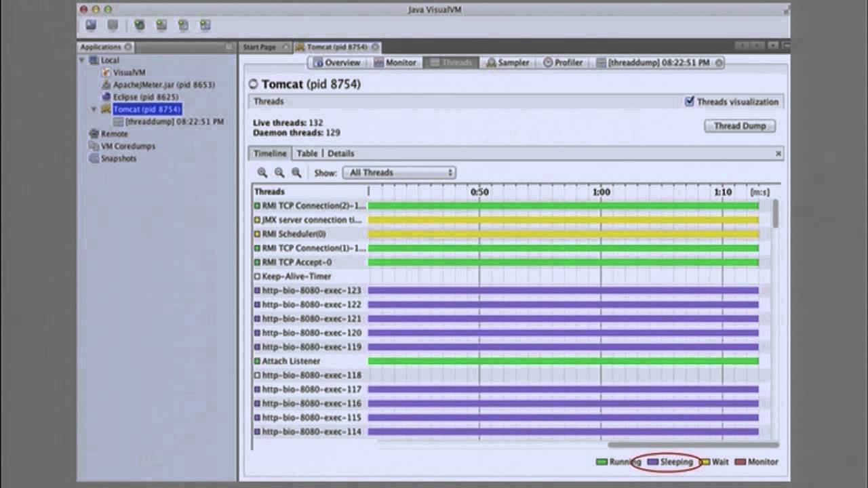
Task: Click the Thread Dump button
Action: coord(740,126)
